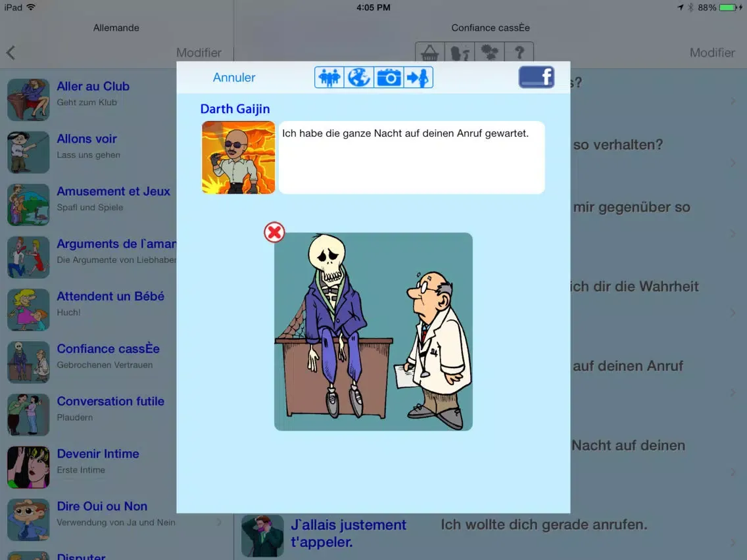Tap the Bluetooth status icon
Screen dimensions: 747x560
tap(690, 8)
